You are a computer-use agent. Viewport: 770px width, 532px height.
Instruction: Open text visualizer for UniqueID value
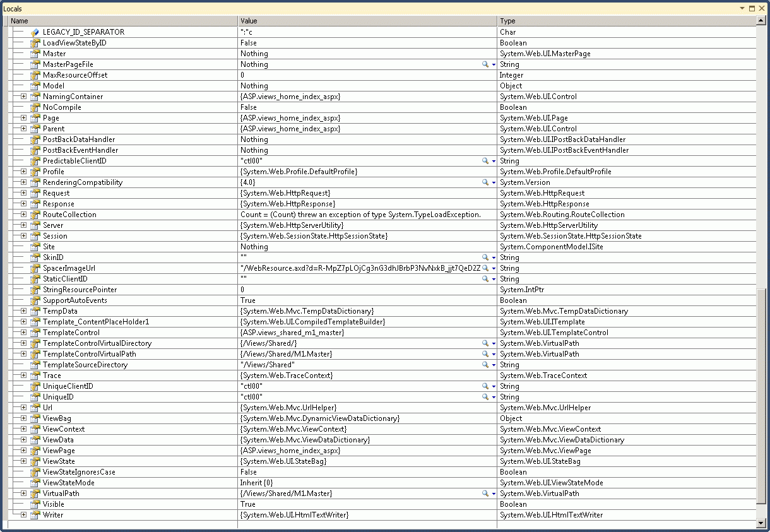point(485,397)
